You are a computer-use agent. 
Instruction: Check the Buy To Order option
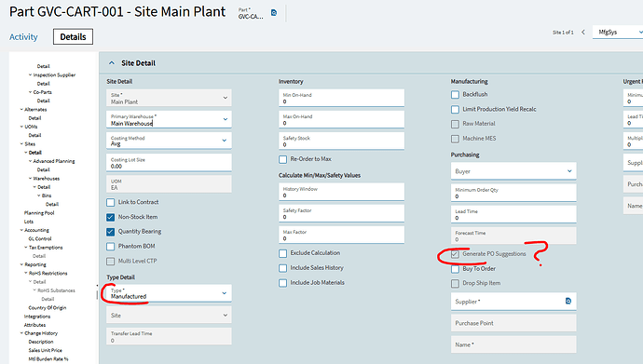455,269
